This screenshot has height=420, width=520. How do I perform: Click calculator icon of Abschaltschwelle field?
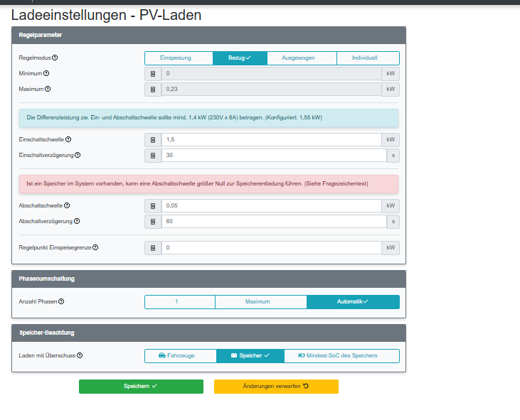[153, 205]
